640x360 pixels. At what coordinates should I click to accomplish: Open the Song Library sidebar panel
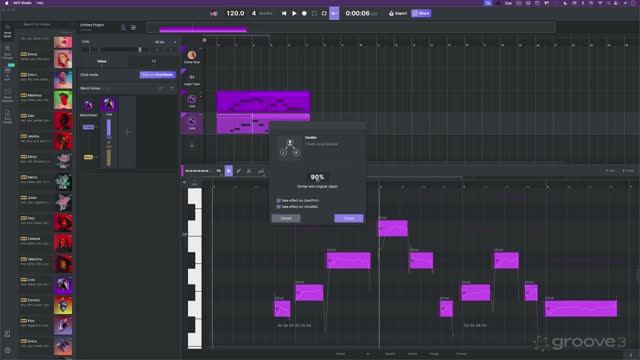[7, 117]
